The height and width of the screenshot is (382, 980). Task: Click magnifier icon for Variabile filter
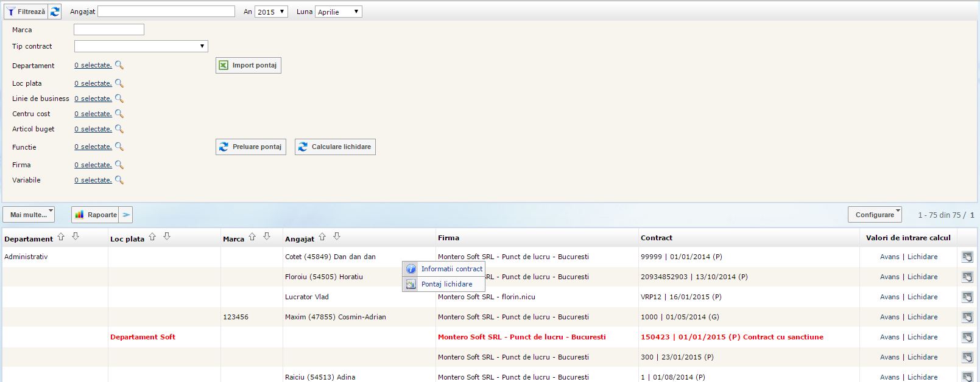click(119, 180)
